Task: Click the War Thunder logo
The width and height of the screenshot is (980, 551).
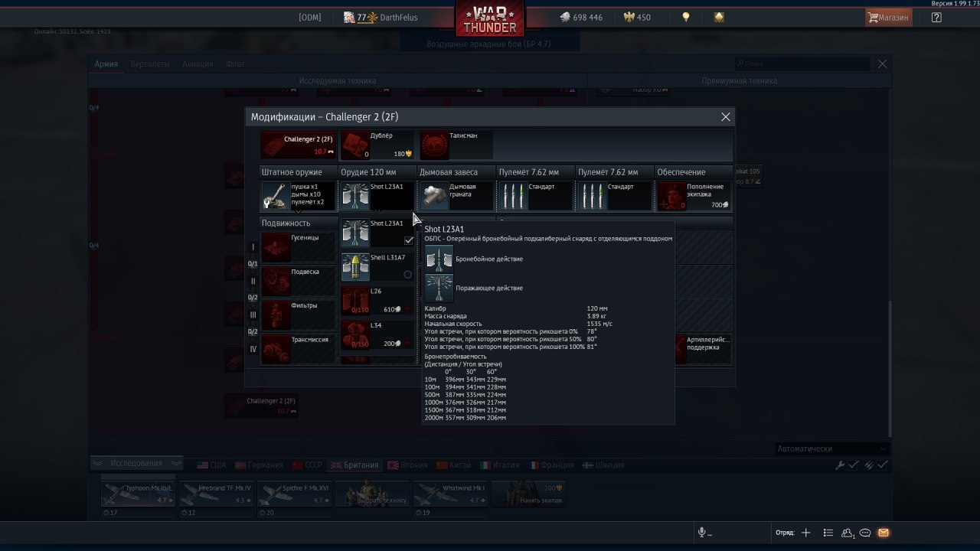Action: [x=490, y=18]
